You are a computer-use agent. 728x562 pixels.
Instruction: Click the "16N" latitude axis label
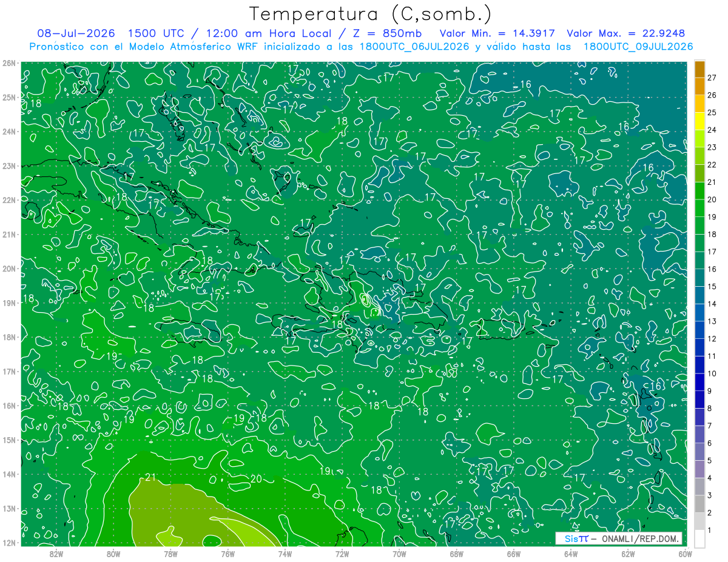pyautogui.click(x=9, y=406)
